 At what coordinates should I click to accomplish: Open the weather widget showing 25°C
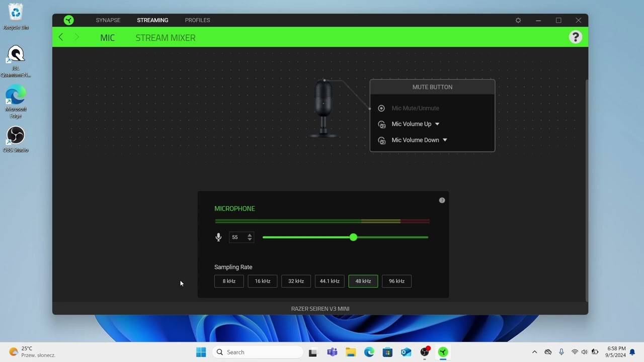pyautogui.click(x=32, y=352)
